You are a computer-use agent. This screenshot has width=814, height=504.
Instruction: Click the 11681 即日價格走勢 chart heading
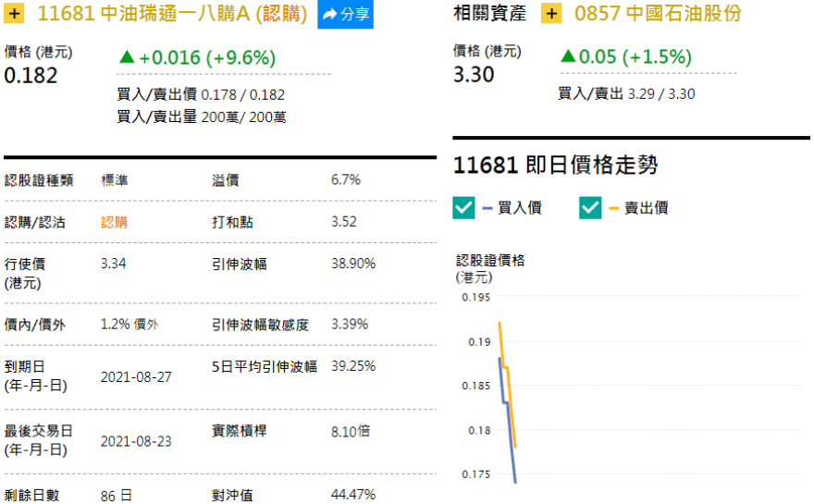(x=556, y=166)
